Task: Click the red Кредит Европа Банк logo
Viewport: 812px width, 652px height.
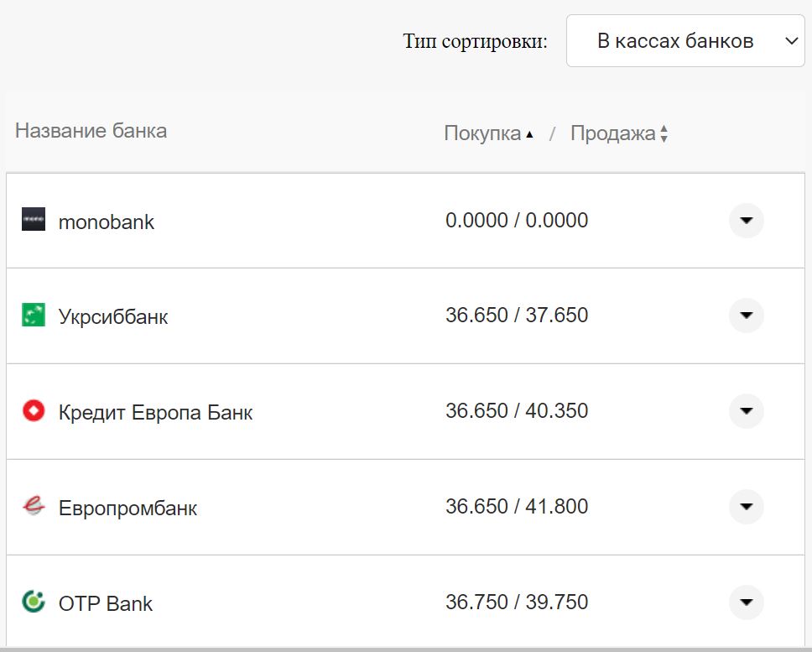Action: pyautogui.click(x=34, y=411)
